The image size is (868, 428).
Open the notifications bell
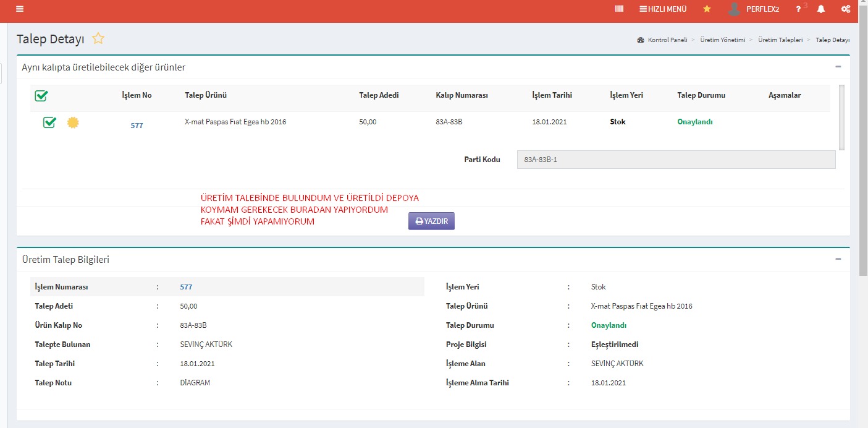[821, 9]
